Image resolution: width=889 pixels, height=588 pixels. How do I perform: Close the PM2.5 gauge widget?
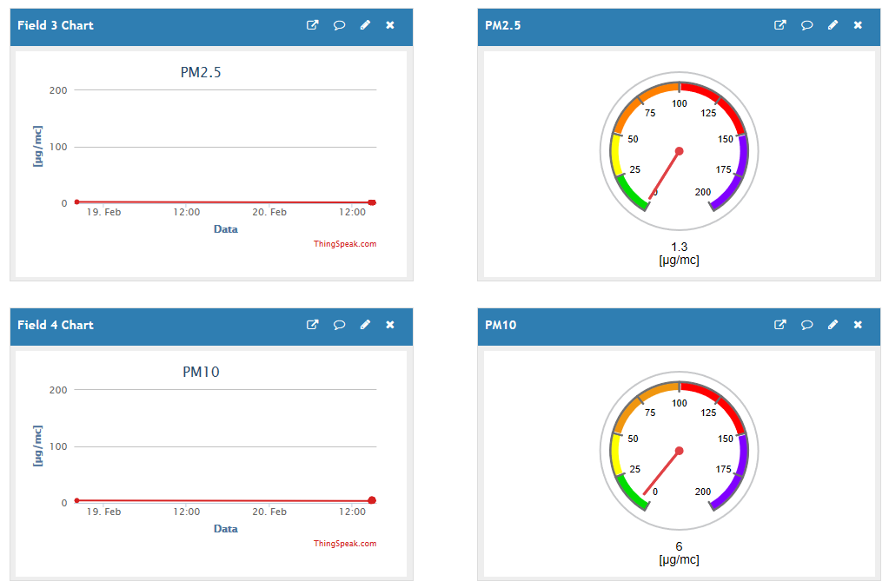(858, 25)
